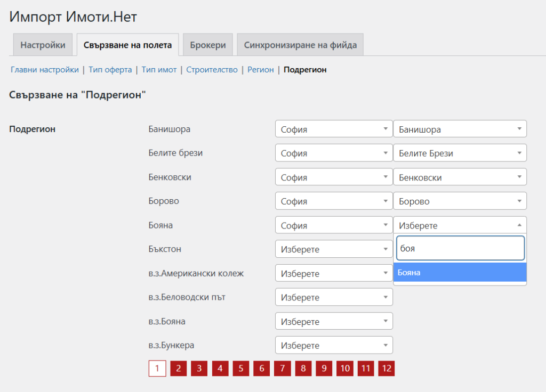Open subregion dropdown showing Белите Брези
546x392 pixels.
pyautogui.click(x=460, y=153)
